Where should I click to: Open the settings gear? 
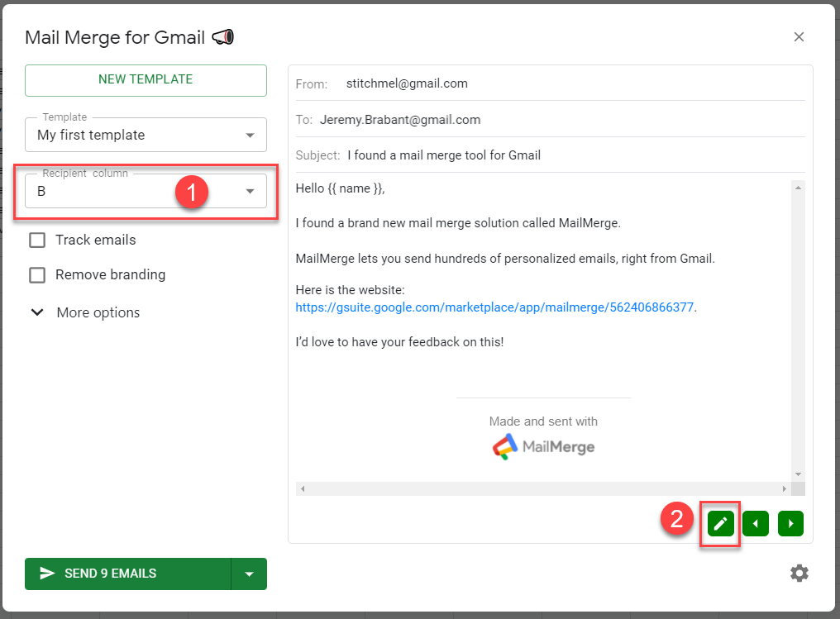(799, 573)
